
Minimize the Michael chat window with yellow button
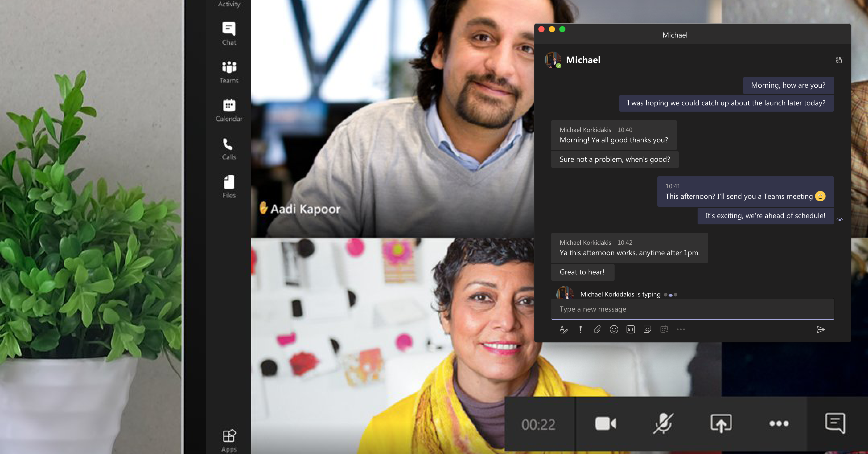click(552, 29)
